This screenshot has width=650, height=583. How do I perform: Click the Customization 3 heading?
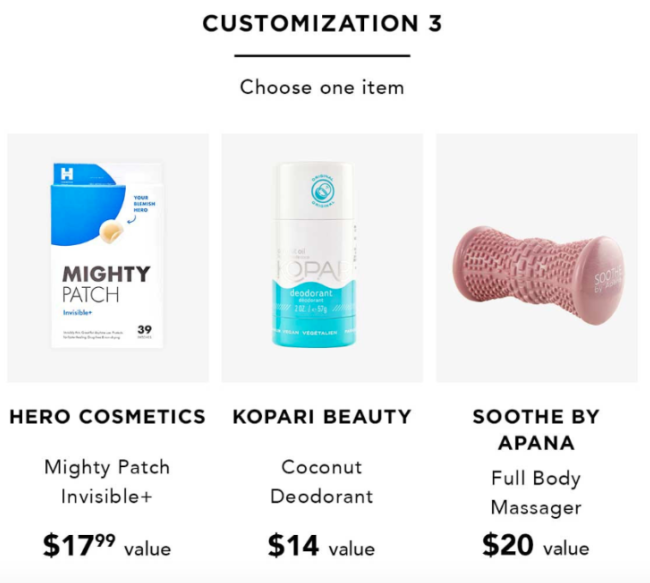(323, 23)
